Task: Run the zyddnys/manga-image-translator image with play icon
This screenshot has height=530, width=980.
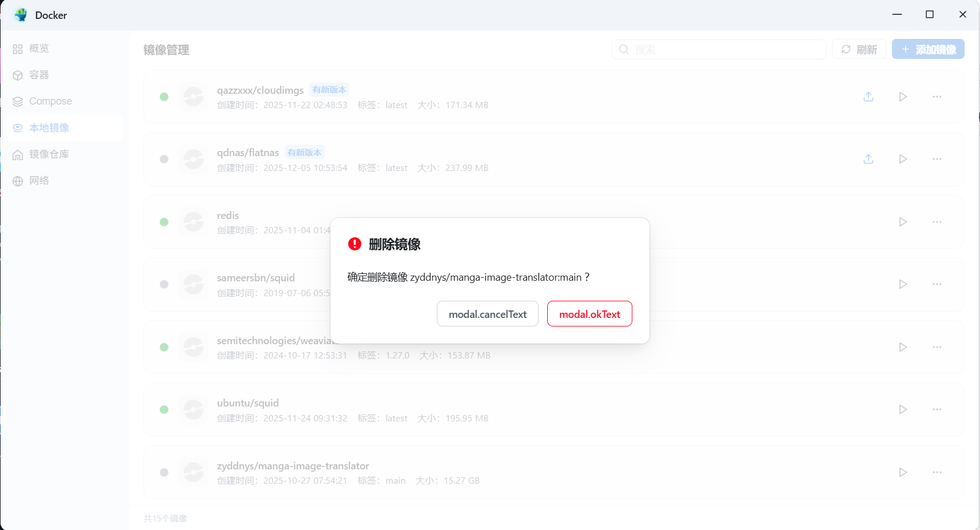Action: [903, 472]
